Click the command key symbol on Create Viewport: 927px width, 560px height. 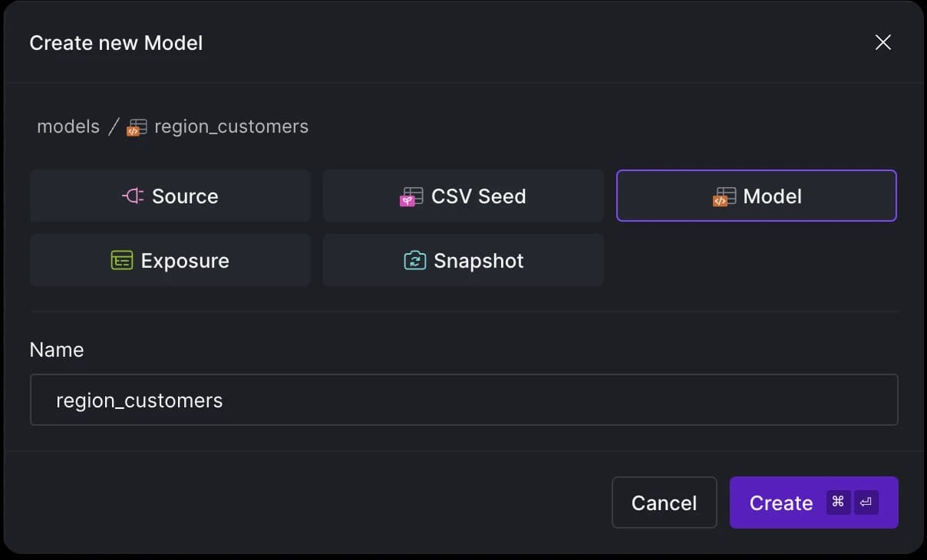(838, 502)
